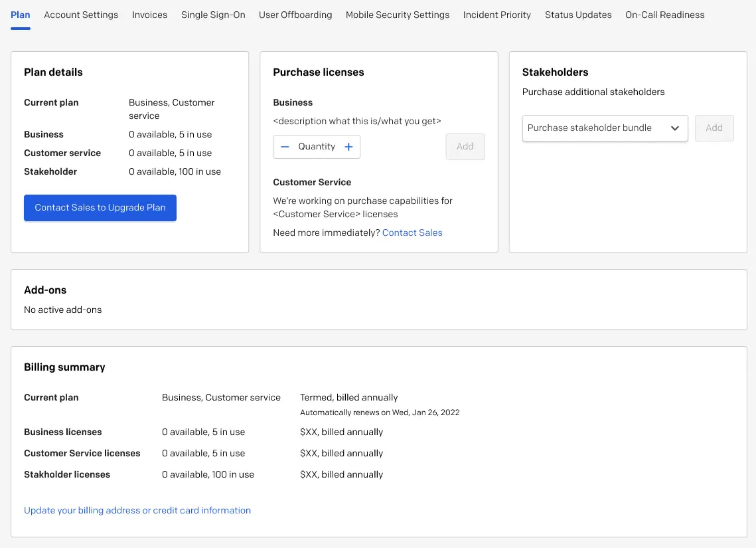The image size is (756, 548).
Task: Click the Quantity stepper field
Action: 317,147
